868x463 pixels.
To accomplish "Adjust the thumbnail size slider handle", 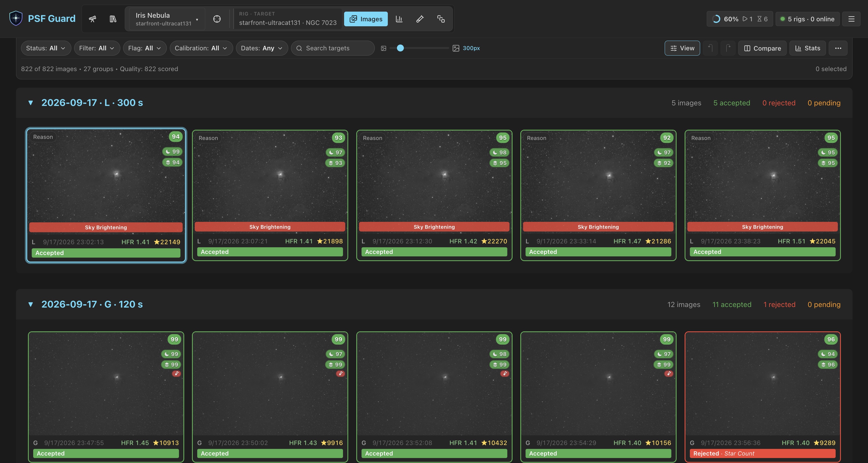I will coord(400,48).
